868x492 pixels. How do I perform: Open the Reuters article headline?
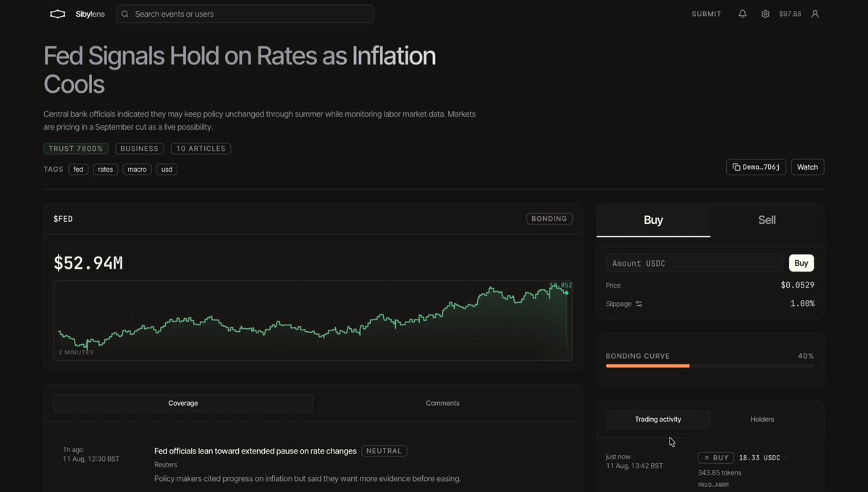(256, 451)
